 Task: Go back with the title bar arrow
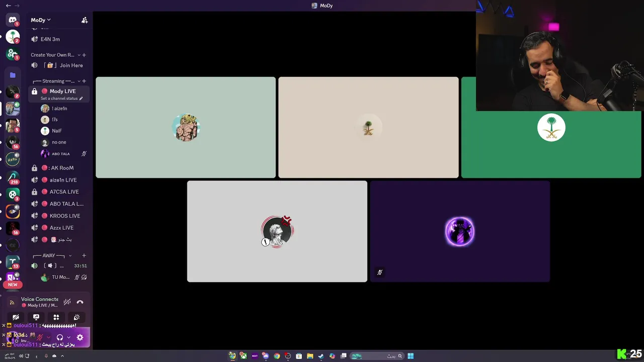pos(8,6)
